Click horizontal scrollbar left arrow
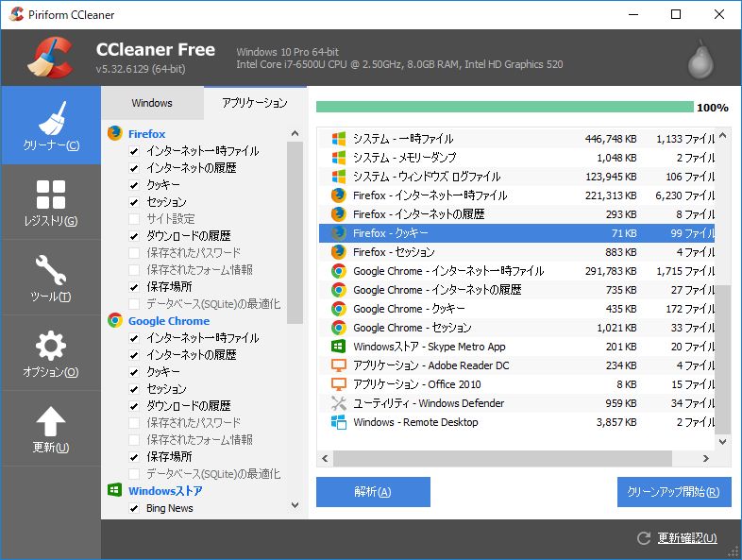 325,458
